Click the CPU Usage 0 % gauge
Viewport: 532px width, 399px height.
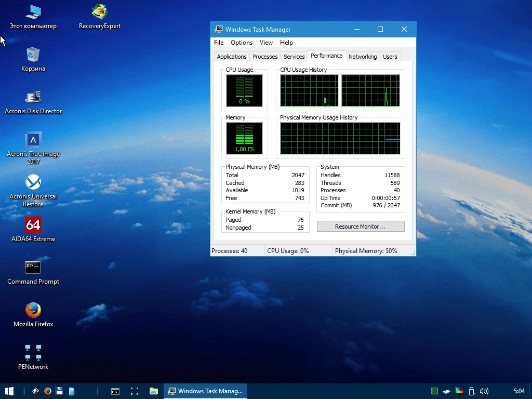(244, 90)
